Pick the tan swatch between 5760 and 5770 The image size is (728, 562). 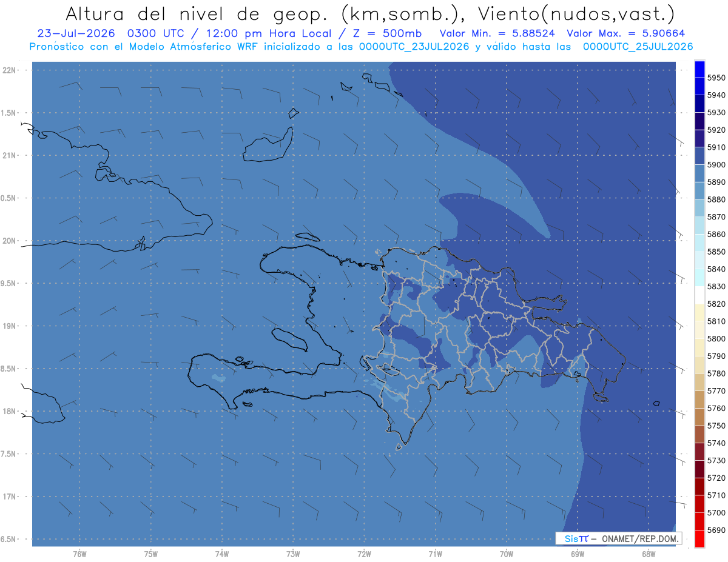pyautogui.click(x=699, y=400)
